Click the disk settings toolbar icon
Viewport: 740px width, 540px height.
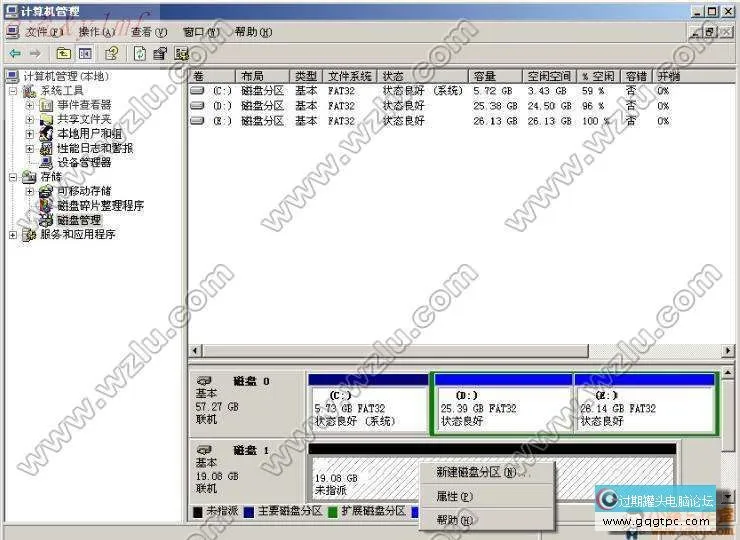(182, 53)
